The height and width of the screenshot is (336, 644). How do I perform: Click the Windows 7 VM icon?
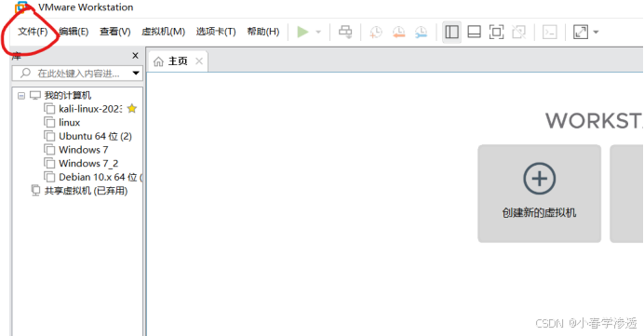pos(49,150)
